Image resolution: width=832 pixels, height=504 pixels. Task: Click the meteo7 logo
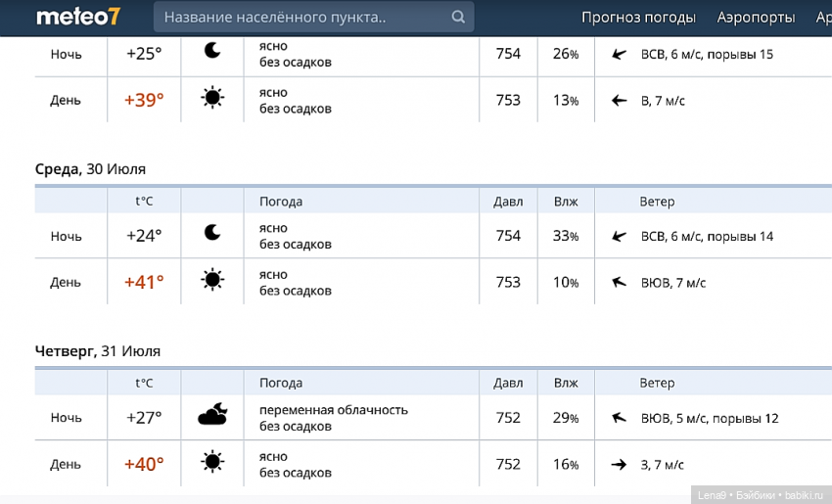click(76, 17)
